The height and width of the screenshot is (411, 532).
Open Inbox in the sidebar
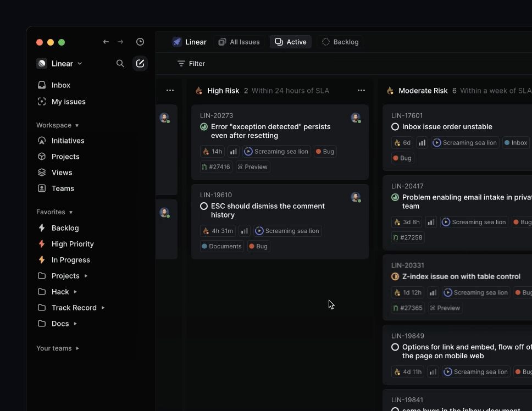61,85
